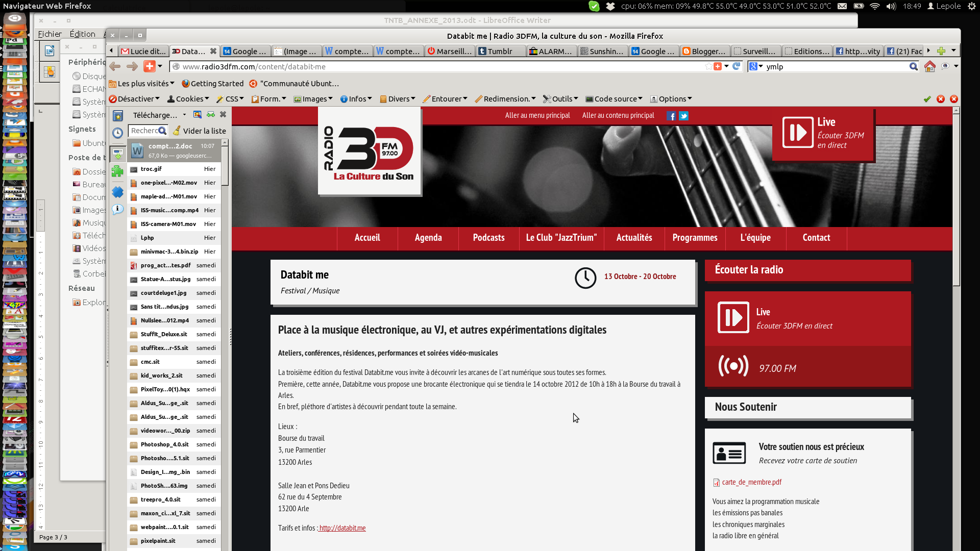Viewport: 980px width, 551px height.
Task: Click the Twitter icon on the page header
Action: pyautogui.click(x=683, y=116)
